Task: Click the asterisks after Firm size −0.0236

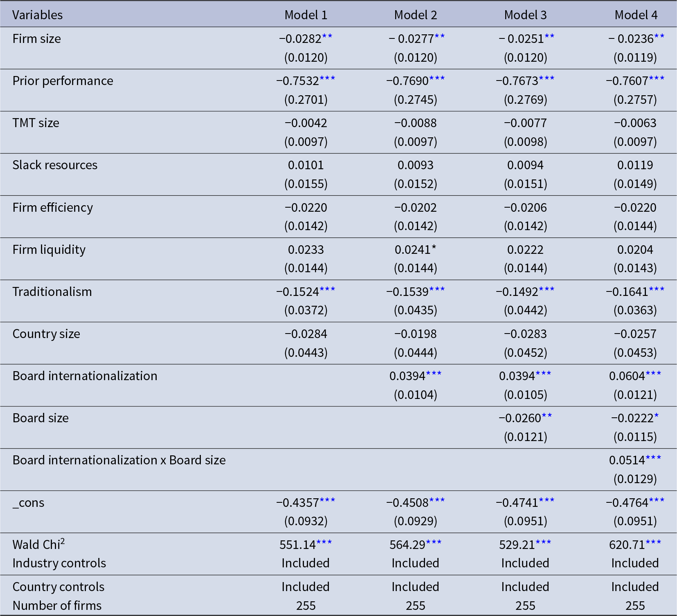Action: (659, 38)
